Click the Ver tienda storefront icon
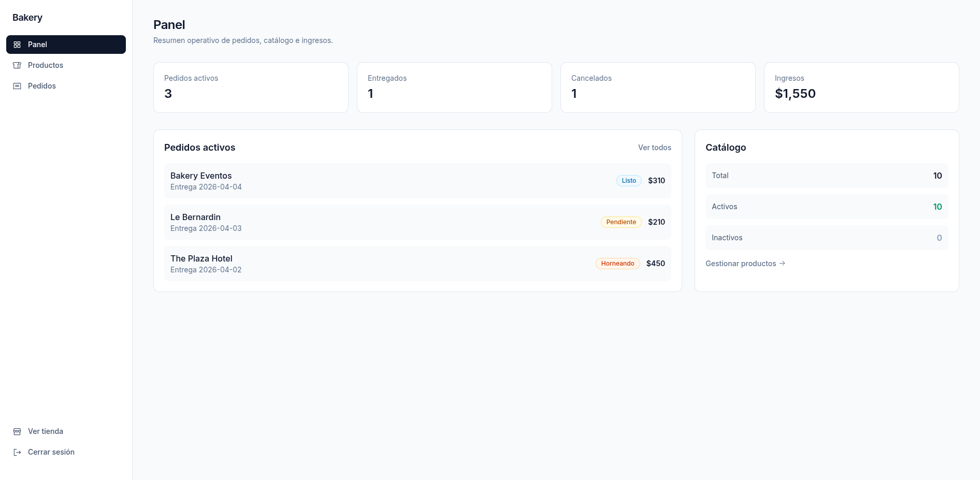This screenshot has height=480, width=980. click(17, 431)
